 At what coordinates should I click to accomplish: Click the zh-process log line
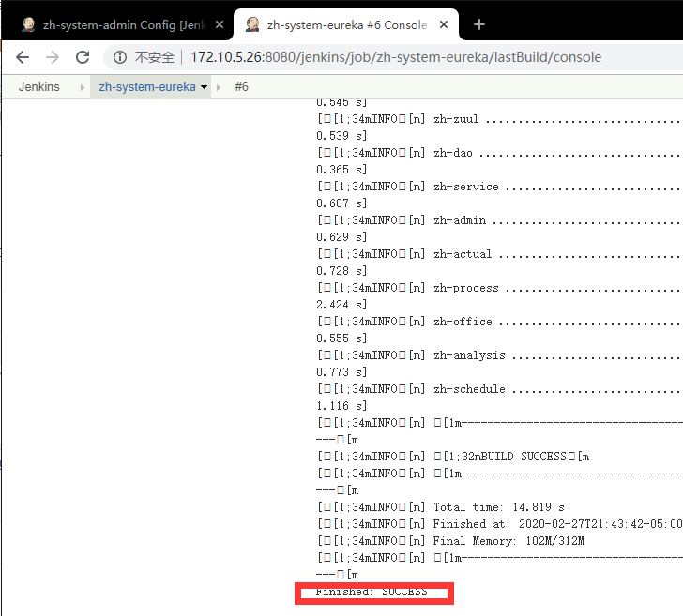pos(500,288)
